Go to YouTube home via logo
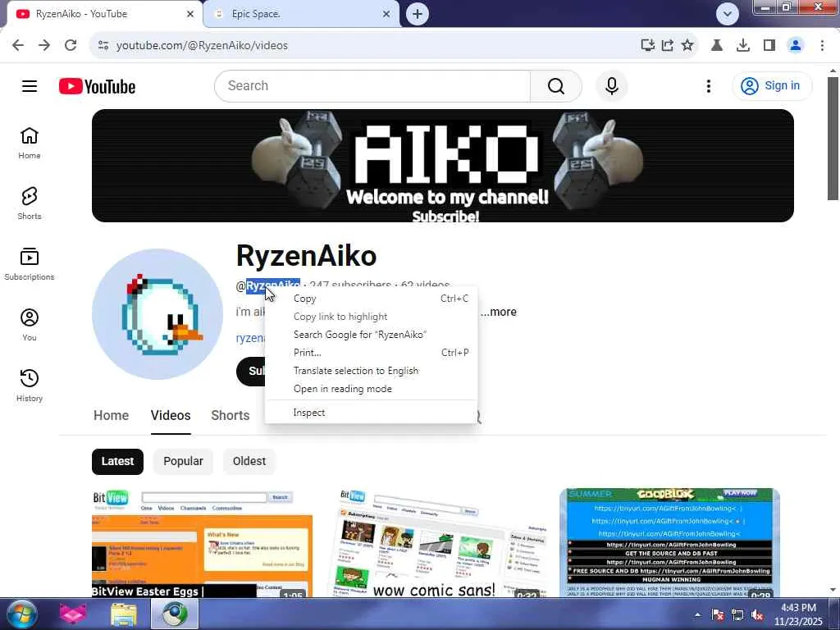The image size is (840, 630). [x=97, y=86]
